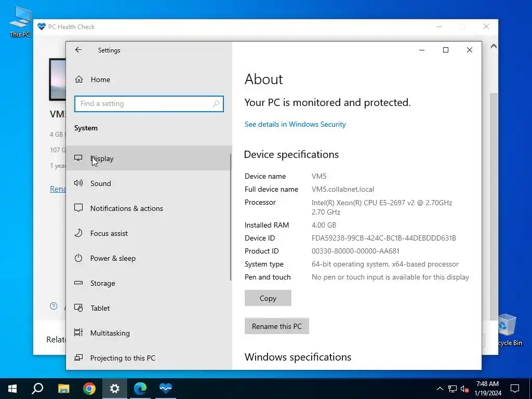Open the Windows Start menu
This screenshot has width=532, height=399.
coord(12,389)
